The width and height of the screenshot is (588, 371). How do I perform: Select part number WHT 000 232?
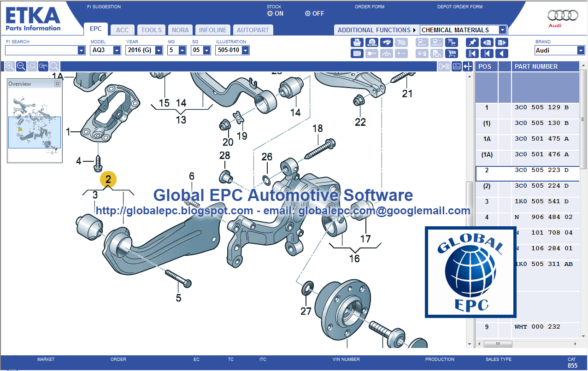click(x=537, y=327)
